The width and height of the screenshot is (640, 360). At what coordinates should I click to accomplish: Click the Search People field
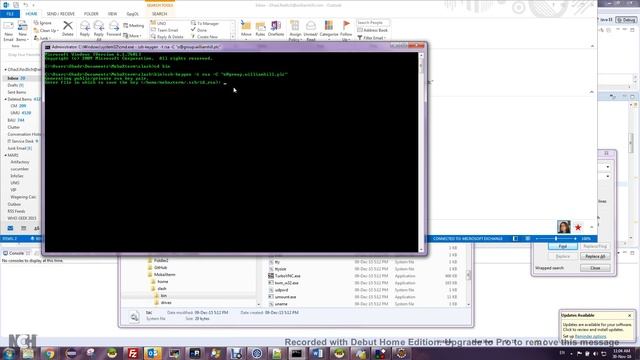click(372, 23)
